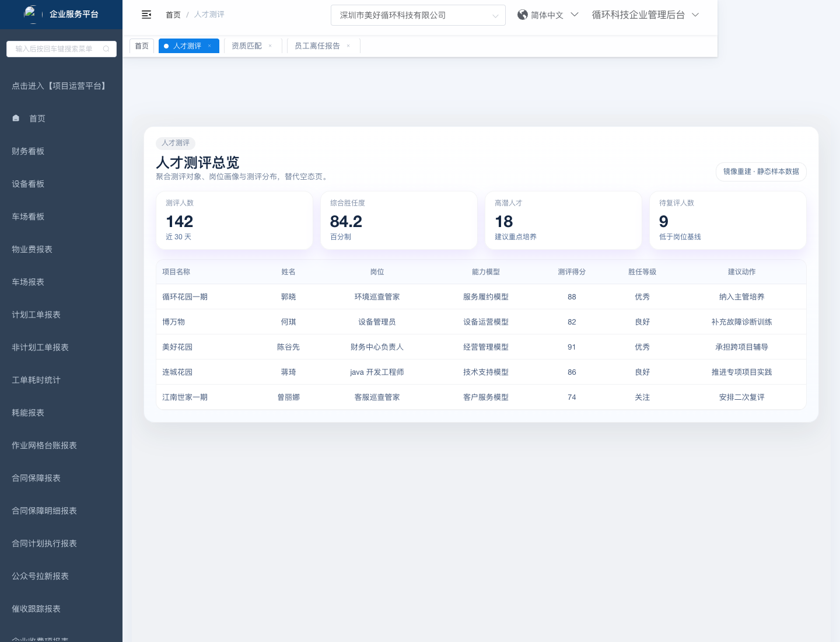Select the 首页 tab in the tab bar

pyautogui.click(x=142, y=46)
